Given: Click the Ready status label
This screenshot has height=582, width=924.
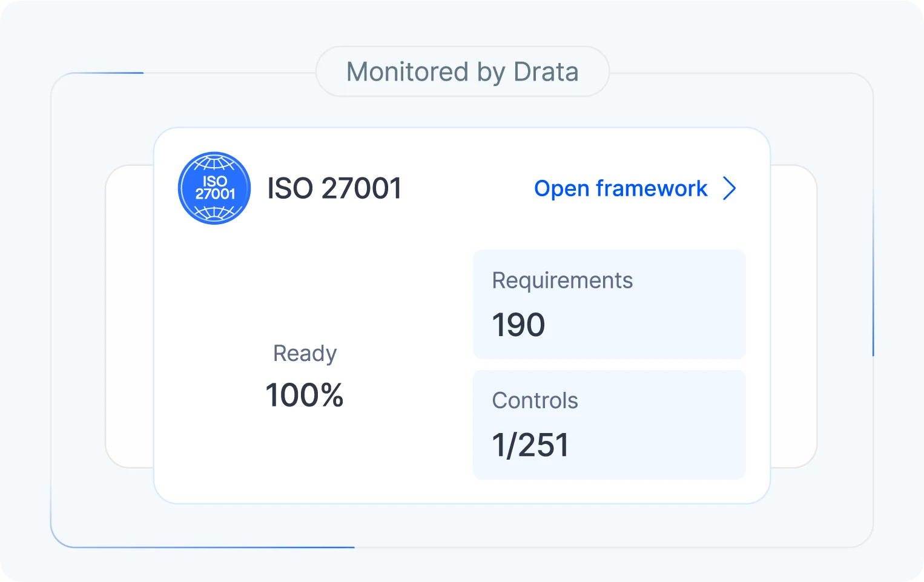Looking at the screenshot, I should pos(305,353).
